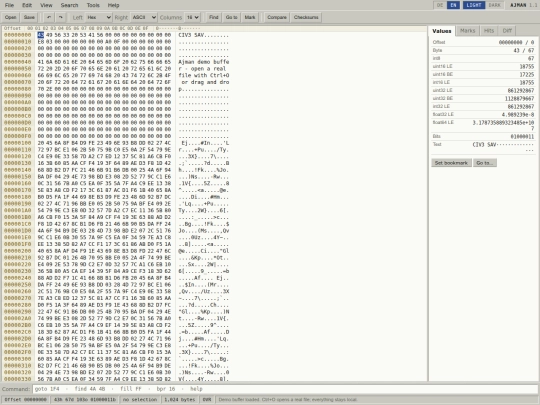
Task: Click the 'uint16 LE' value row
Action: pos(483,66)
